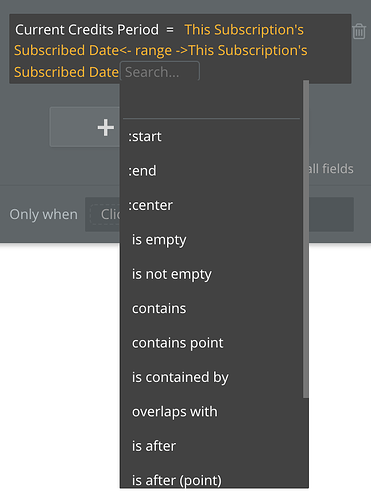Edit the '<- range ->' operator expression
The width and height of the screenshot is (371, 500).
click(x=154, y=51)
